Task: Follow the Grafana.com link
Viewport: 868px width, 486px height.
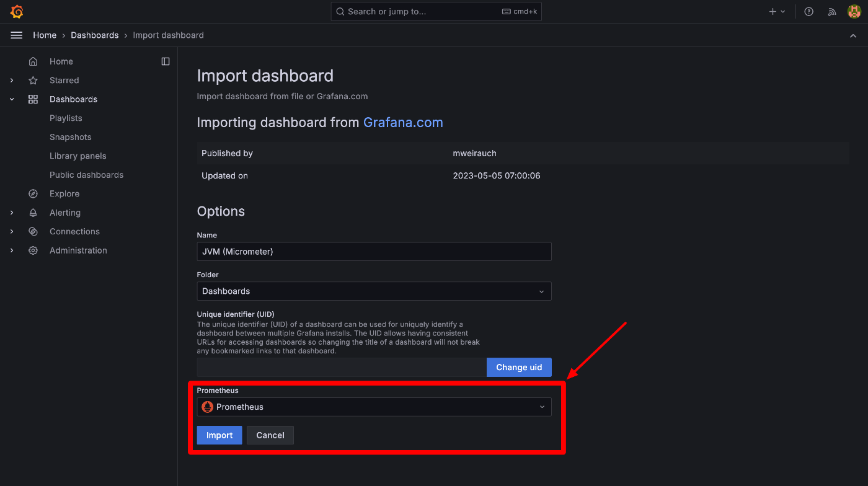Action: pos(403,123)
